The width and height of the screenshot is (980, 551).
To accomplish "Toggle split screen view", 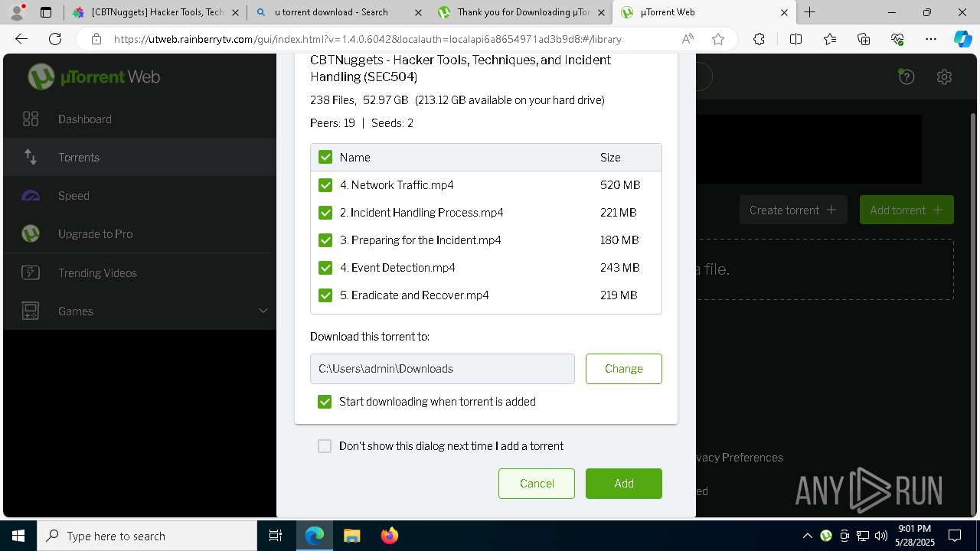I will click(x=795, y=39).
